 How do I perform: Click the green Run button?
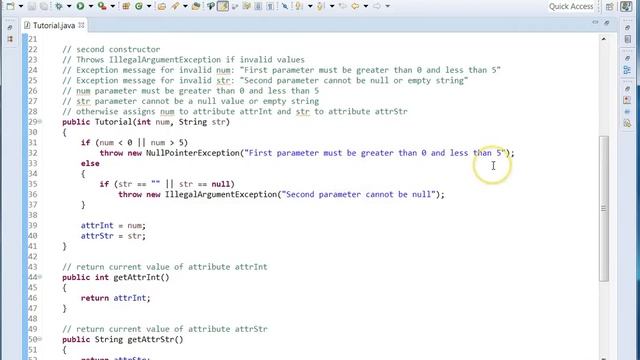[80, 6]
